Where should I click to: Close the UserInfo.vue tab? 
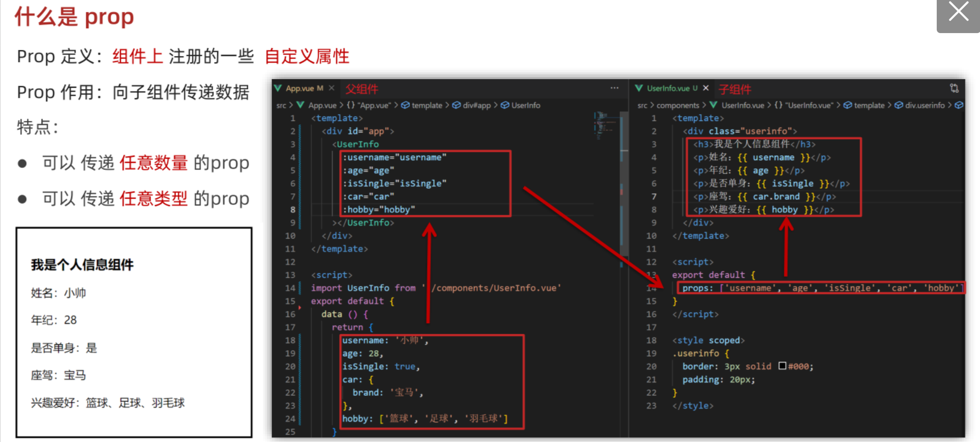point(706,88)
